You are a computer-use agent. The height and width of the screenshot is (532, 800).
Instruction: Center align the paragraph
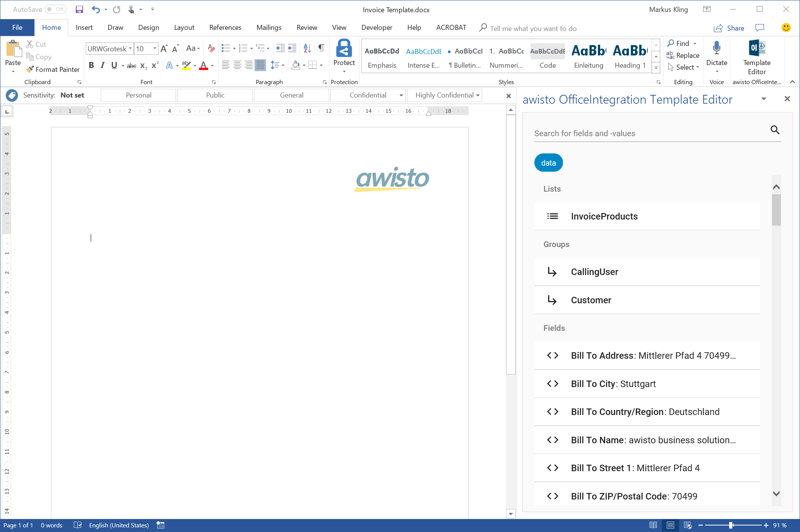pyautogui.click(x=237, y=66)
